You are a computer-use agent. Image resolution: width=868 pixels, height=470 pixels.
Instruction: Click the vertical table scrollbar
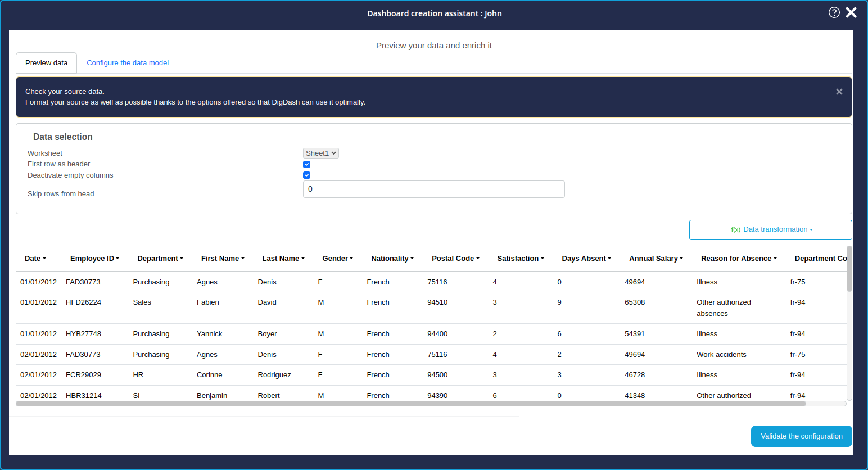point(849,270)
